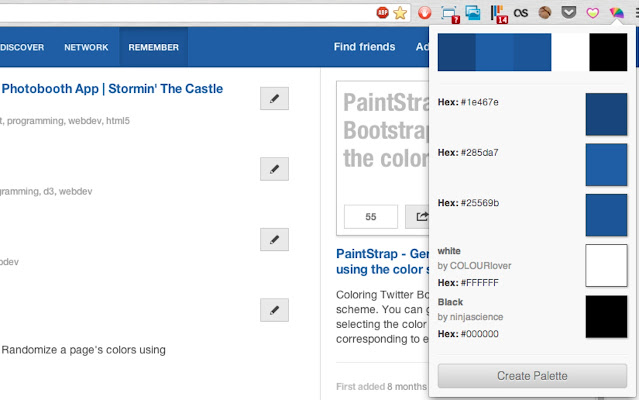The width and height of the screenshot is (640, 400).
Task: Click the Hex: #25569b text
Action: [x=468, y=203]
